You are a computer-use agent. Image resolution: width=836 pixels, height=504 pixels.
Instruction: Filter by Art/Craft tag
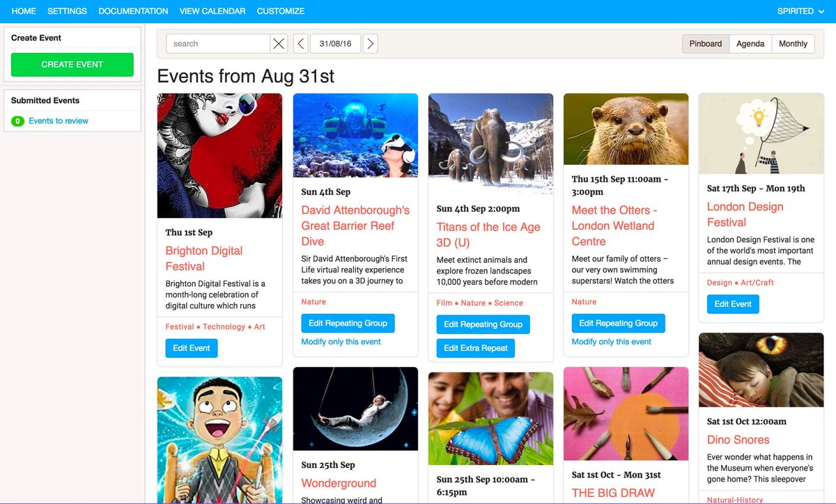[757, 283]
